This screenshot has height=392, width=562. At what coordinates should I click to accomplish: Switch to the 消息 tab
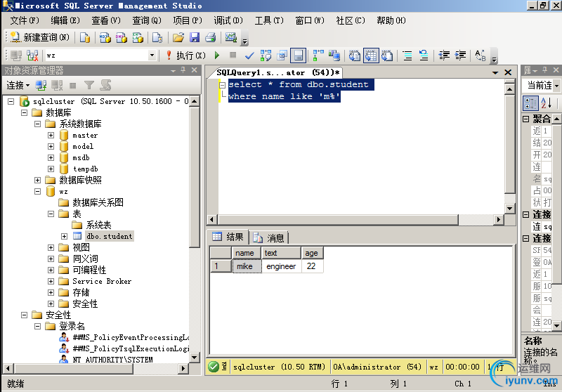pos(268,237)
